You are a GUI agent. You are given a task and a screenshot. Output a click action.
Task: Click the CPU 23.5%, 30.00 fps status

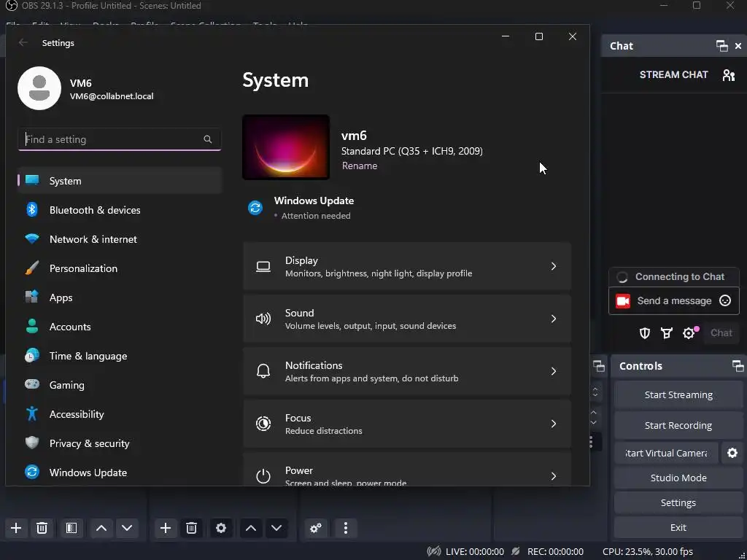[648, 551]
